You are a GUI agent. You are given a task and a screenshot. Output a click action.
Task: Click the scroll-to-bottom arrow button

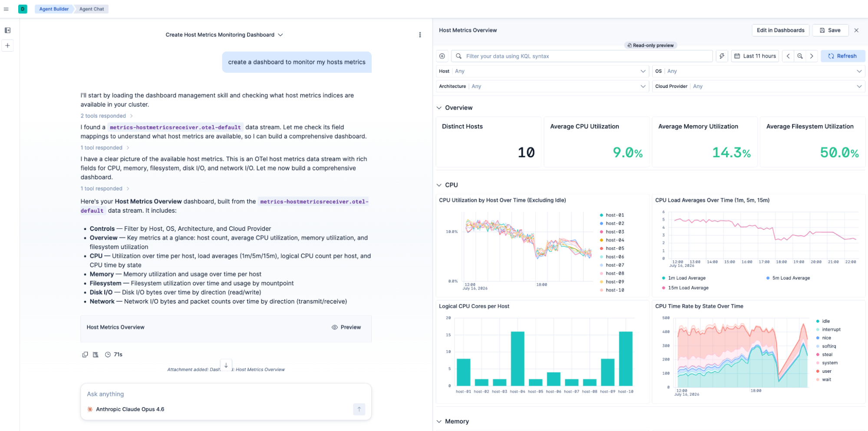(226, 365)
